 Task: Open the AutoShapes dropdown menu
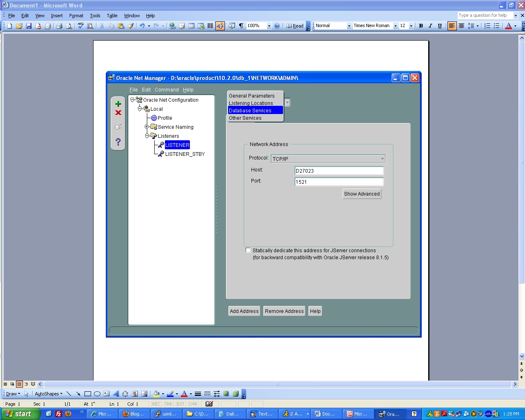[48, 394]
